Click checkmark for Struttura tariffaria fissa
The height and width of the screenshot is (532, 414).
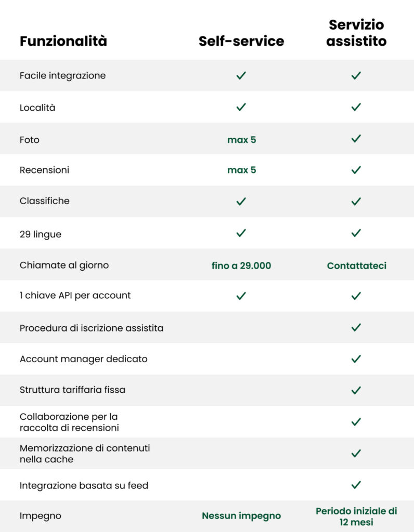coord(356,390)
